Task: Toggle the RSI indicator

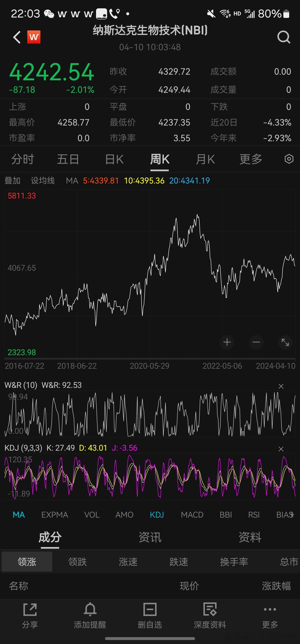Action: click(x=254, y=515)
